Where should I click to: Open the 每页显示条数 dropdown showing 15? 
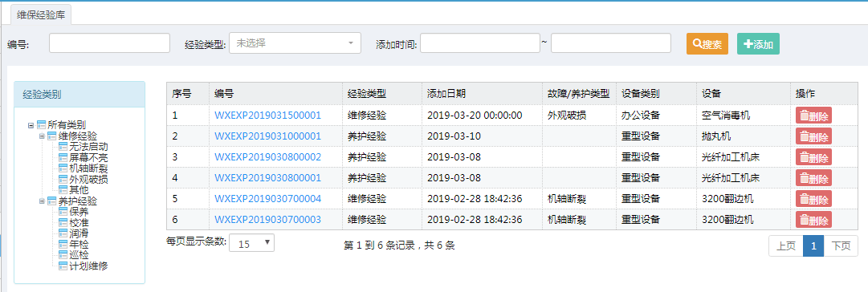(252, 243)
